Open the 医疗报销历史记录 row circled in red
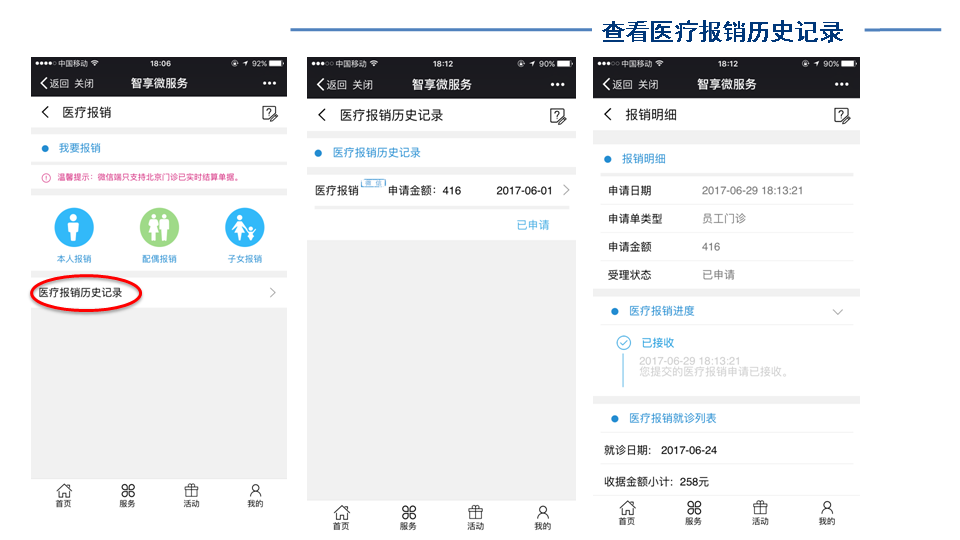 84,293
